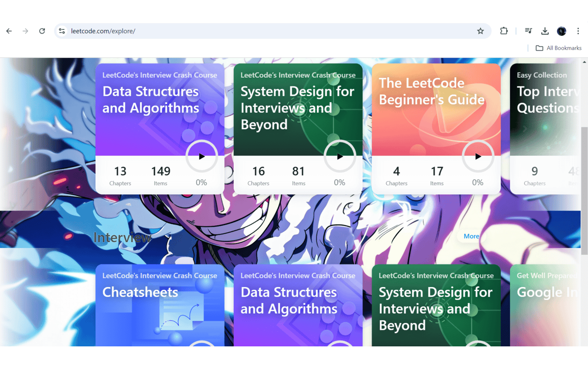The width and height of the screenshot is (588, 368).
Task: Open the 16-chapter System Design for Interviews card title
Action: pos(297,108)
